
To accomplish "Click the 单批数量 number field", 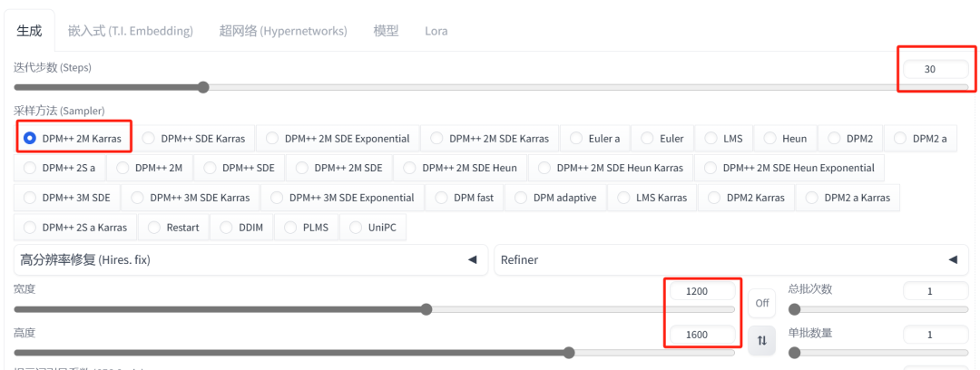I will click(936, 335).
